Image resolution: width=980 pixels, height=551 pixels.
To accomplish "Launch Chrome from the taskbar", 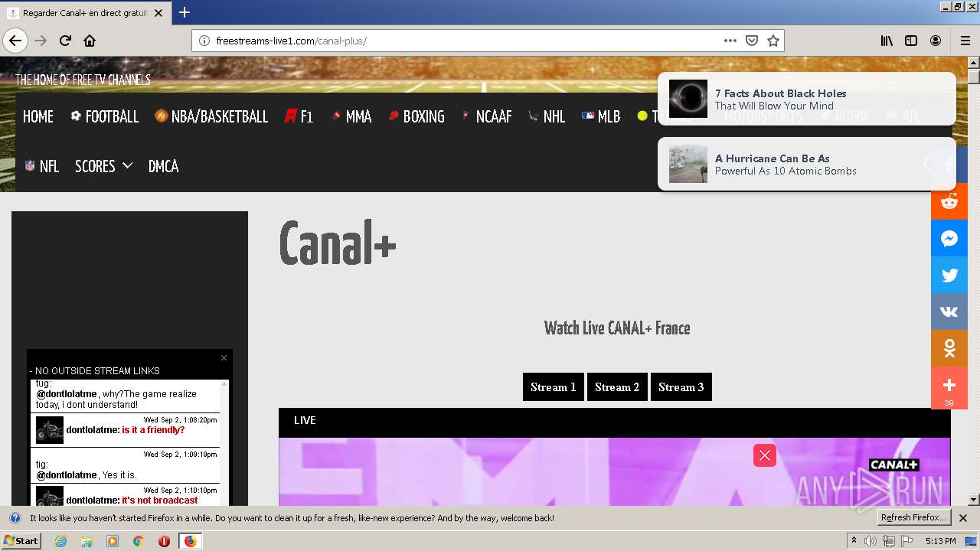I will point(138,541).
